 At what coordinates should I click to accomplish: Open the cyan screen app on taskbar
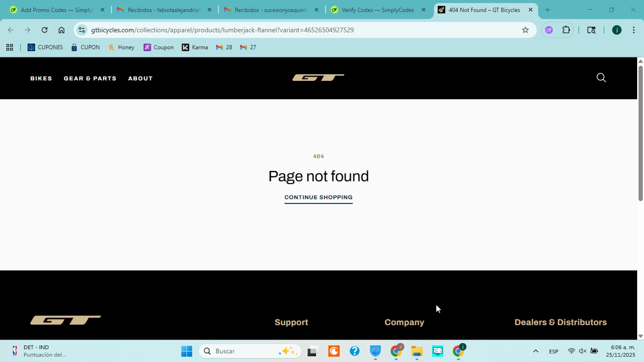(437, 351)
